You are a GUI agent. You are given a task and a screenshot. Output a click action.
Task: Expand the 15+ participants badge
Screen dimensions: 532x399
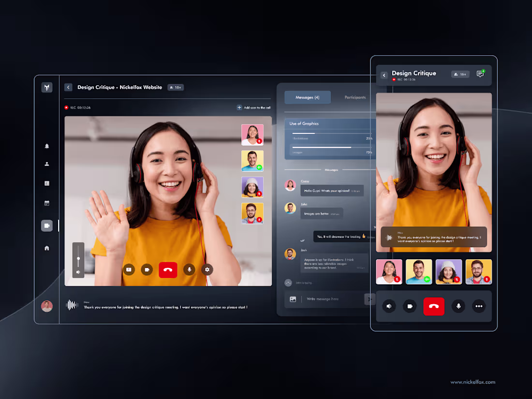click(175, 87)
